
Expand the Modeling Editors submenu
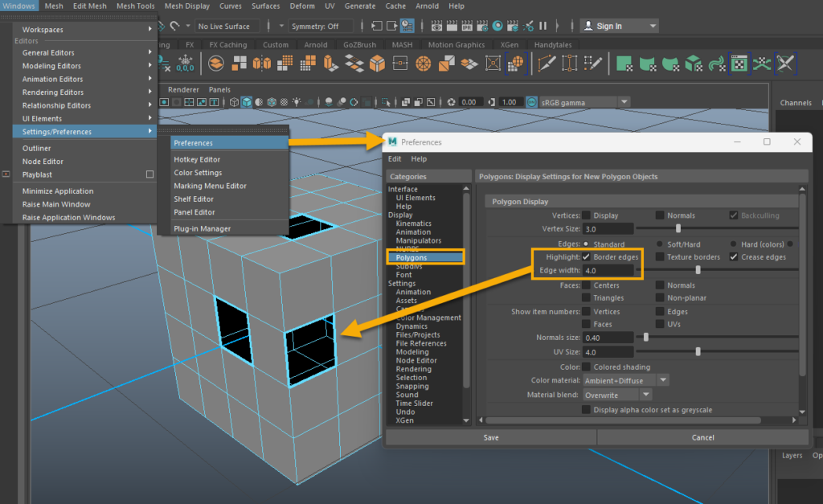85,66
